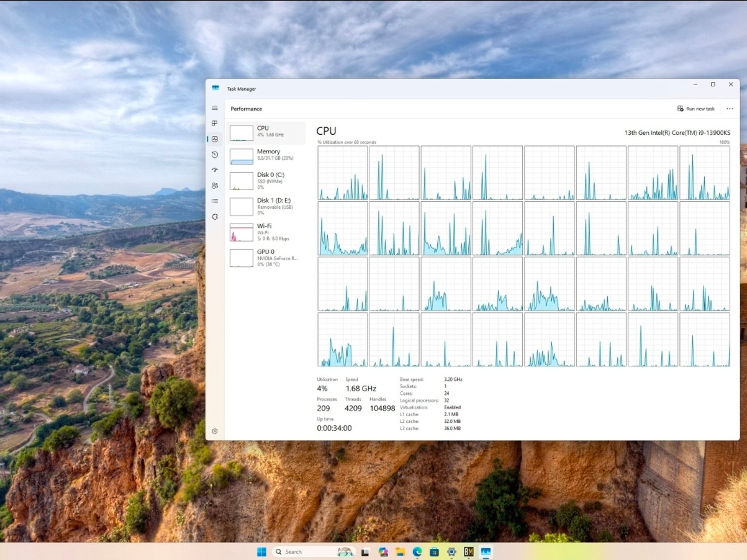Open File Explorer from taskbar

pyautogui.click(x=400, y=552)
